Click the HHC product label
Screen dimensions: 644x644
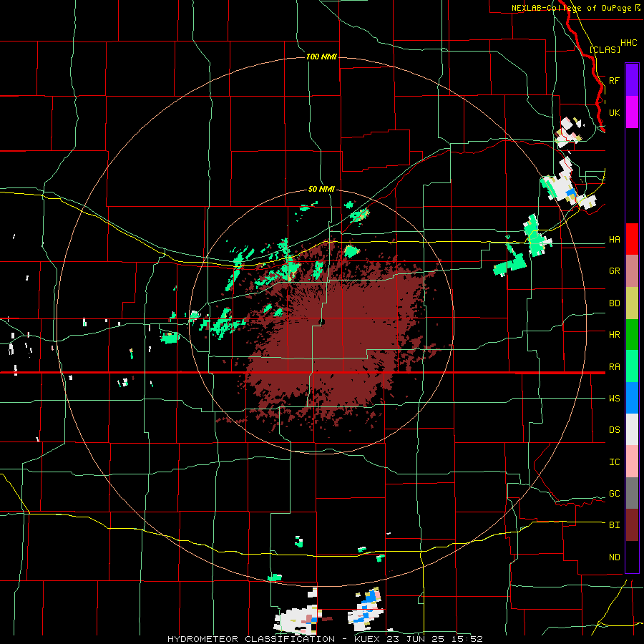coord(628,43)
